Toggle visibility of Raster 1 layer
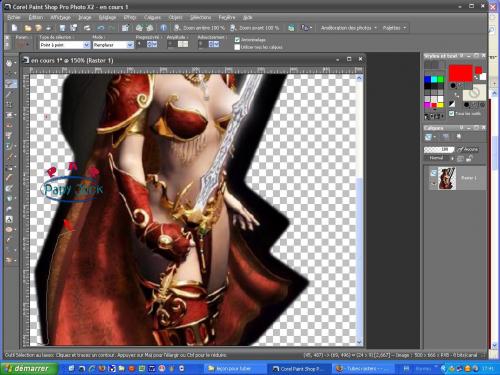 pos(433,173)
